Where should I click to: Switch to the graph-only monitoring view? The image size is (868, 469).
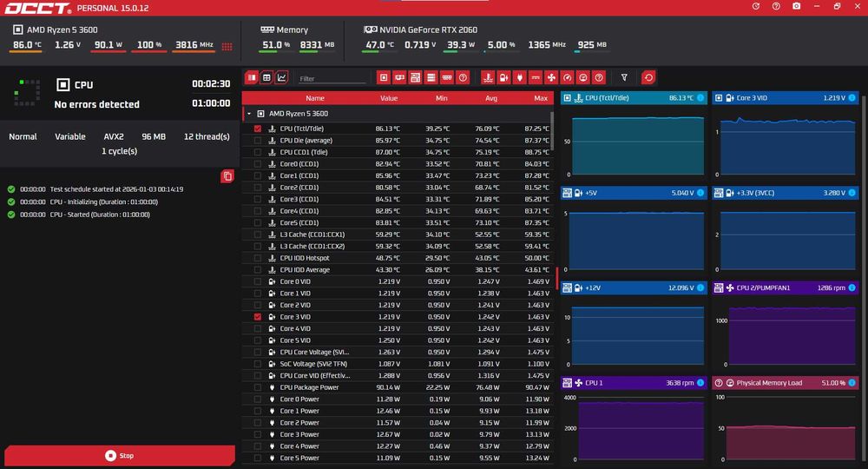coord(281,77)
